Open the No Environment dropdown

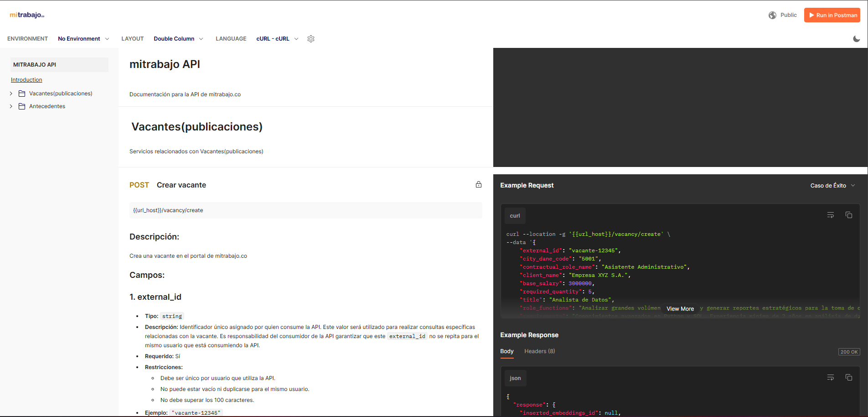pyautogui.click(x=84, y=39)
